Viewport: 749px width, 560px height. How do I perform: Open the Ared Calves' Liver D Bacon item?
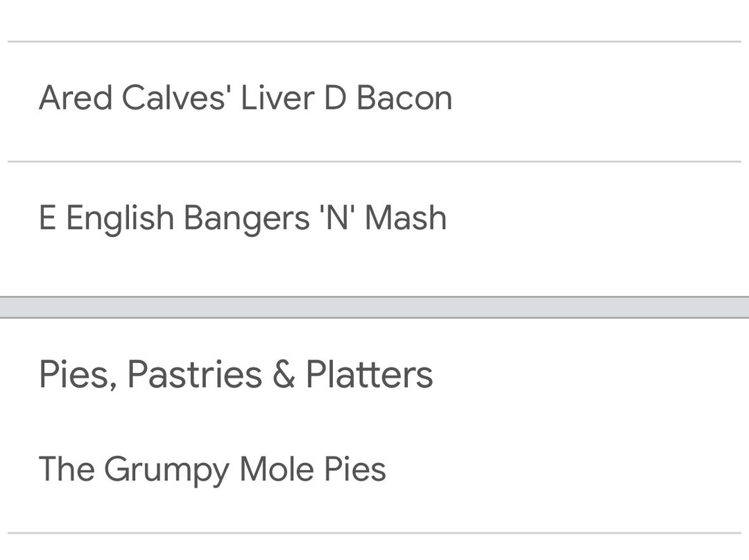coord(246,98)
